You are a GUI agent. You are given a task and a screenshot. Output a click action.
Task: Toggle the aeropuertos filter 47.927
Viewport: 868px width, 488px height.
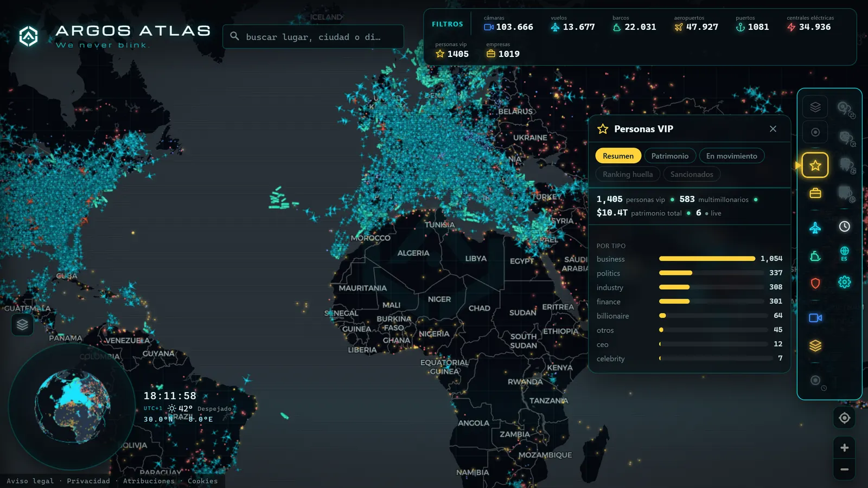tap(696, 24)
